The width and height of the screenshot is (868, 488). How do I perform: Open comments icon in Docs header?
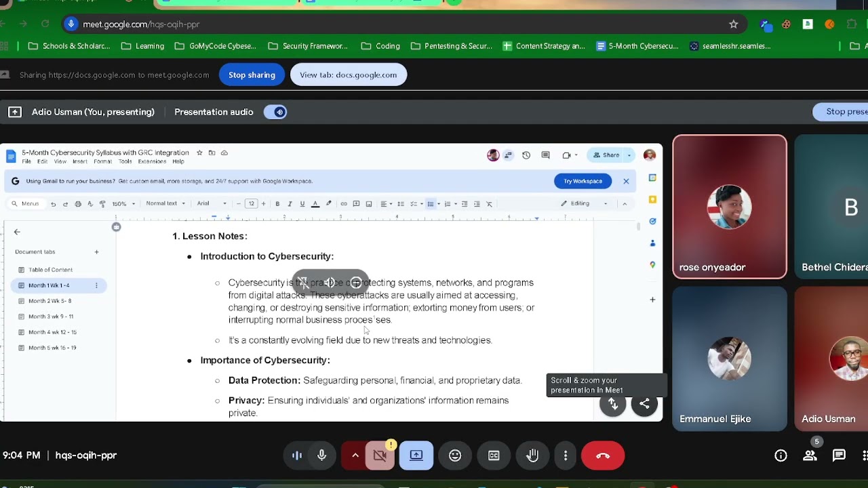pos(545,155)
